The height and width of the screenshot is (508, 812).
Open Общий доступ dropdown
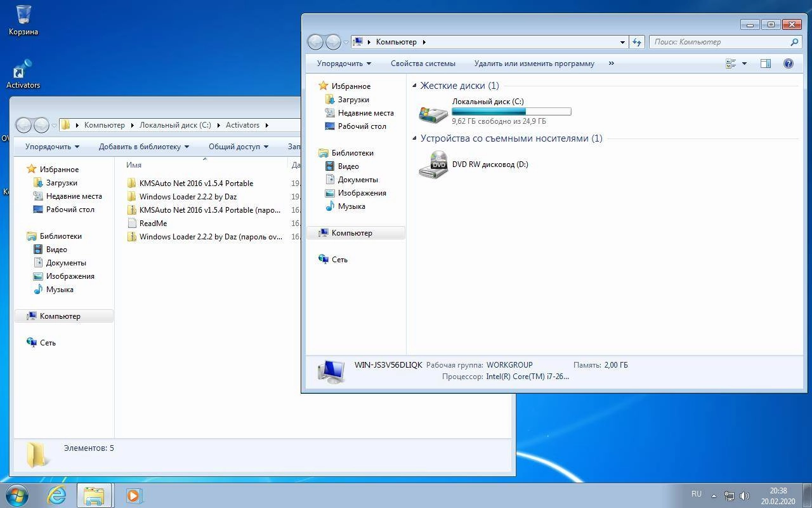pyautogui.click(x=239, y=147)
